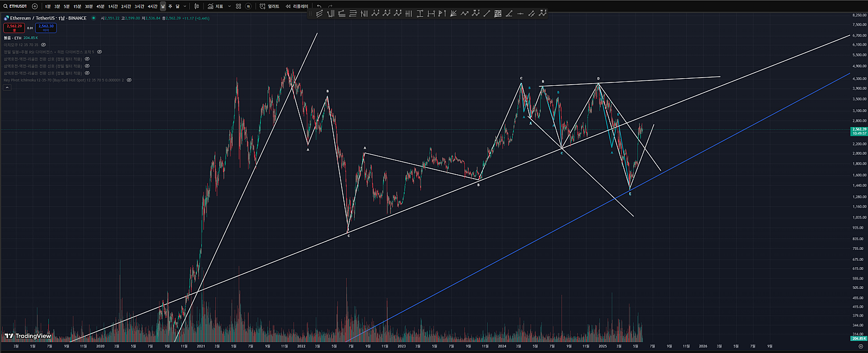Switch to the 1분 interval
The width and height of the screenshot is (868, 353).
48,7
